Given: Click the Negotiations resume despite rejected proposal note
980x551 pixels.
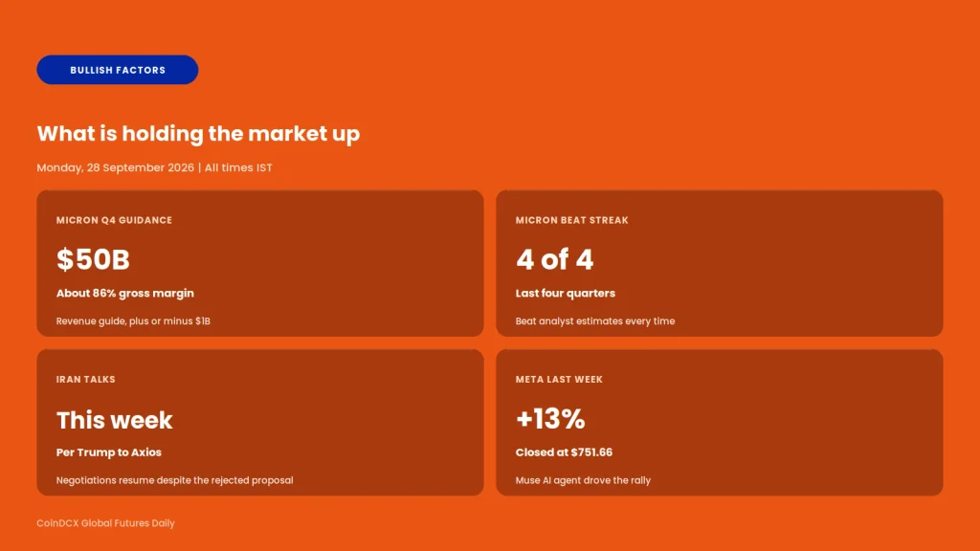Looking at the screenshot, I should pyautogui.click(x=174, y=480).
